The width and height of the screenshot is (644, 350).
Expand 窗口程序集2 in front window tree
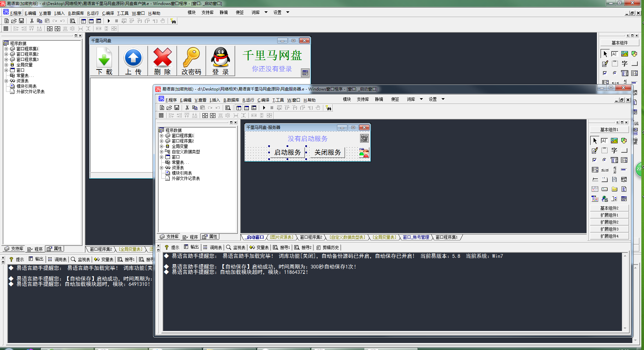point(162,141)
